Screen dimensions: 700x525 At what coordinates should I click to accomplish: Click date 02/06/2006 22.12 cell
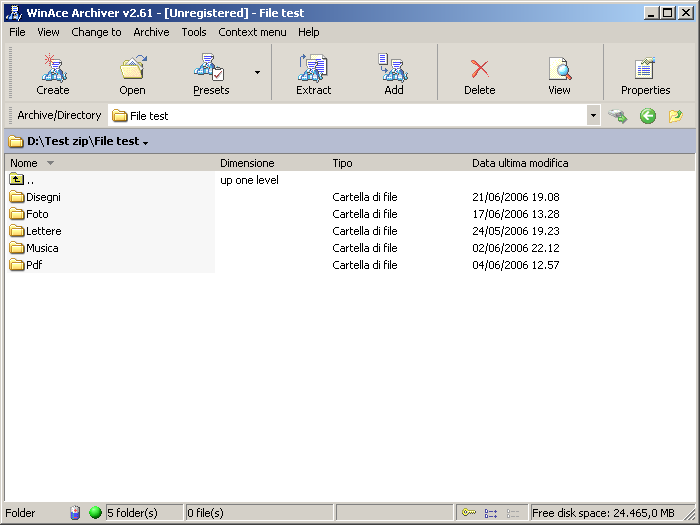(x=516, y=248)
